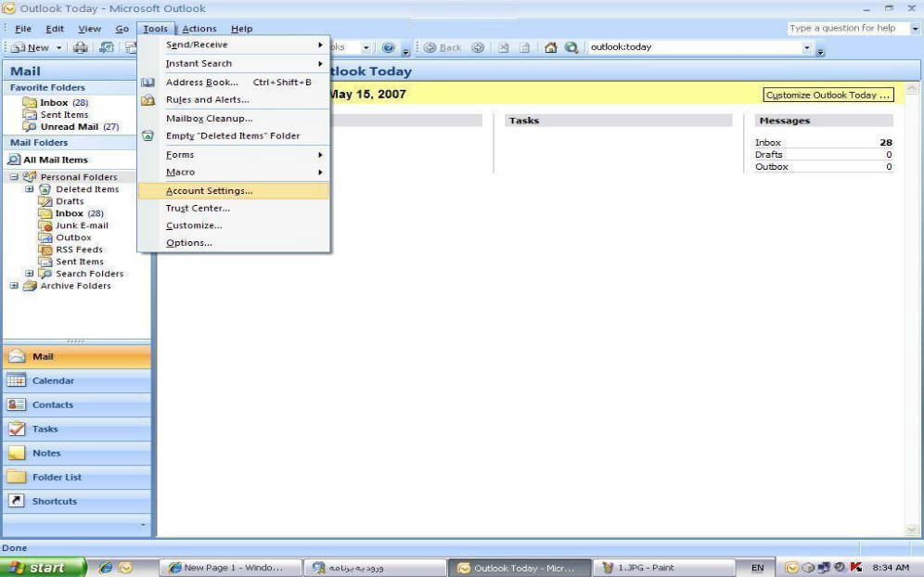Viewport: 924px width, 577px height.
Task: Click the Address Book icon in Tools menu
Action: click(x=148, y=83)
